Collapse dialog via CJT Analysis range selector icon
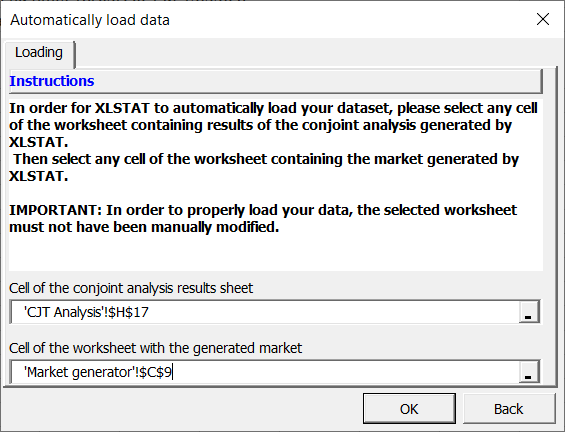 click(529, 312)
